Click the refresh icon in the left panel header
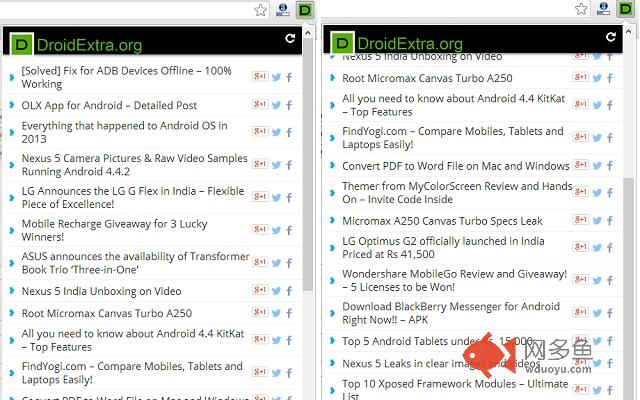Screen dimensions: 640x400 pyautogui.click(x=290, y=39)
